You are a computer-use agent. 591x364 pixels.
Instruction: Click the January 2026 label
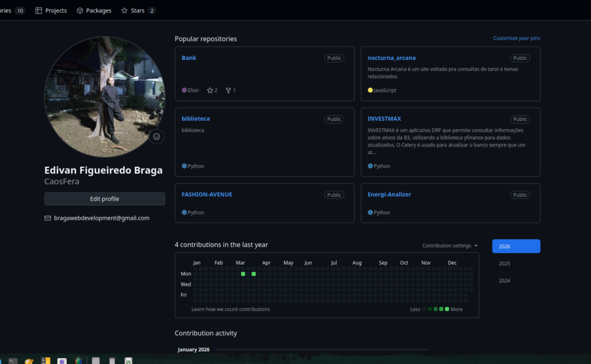(x=194, y=350)
